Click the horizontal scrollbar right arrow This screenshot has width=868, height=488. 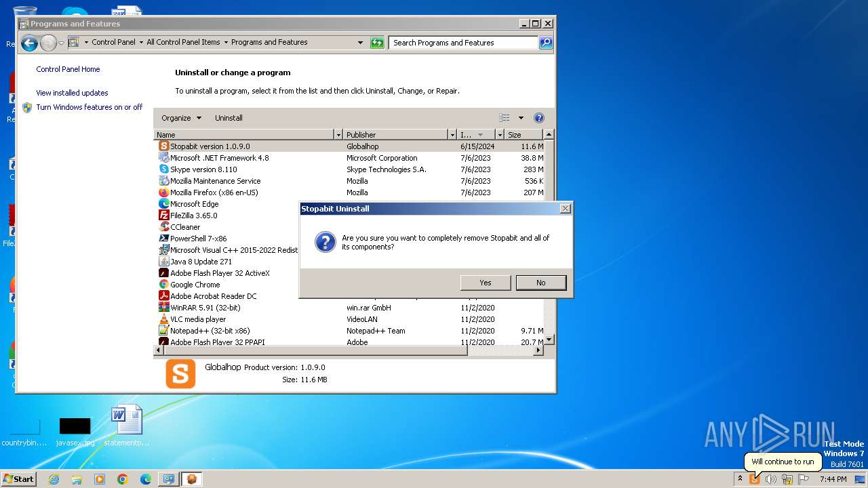(x=539, y=350)
